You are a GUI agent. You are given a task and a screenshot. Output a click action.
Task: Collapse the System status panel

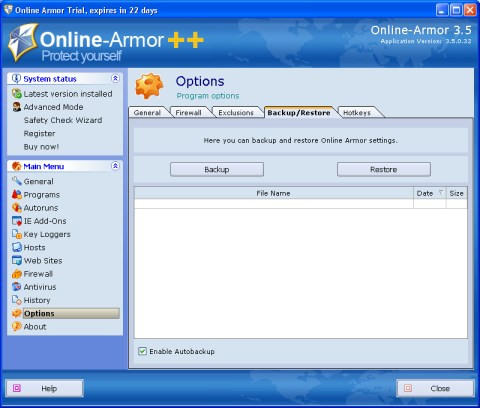115,79
